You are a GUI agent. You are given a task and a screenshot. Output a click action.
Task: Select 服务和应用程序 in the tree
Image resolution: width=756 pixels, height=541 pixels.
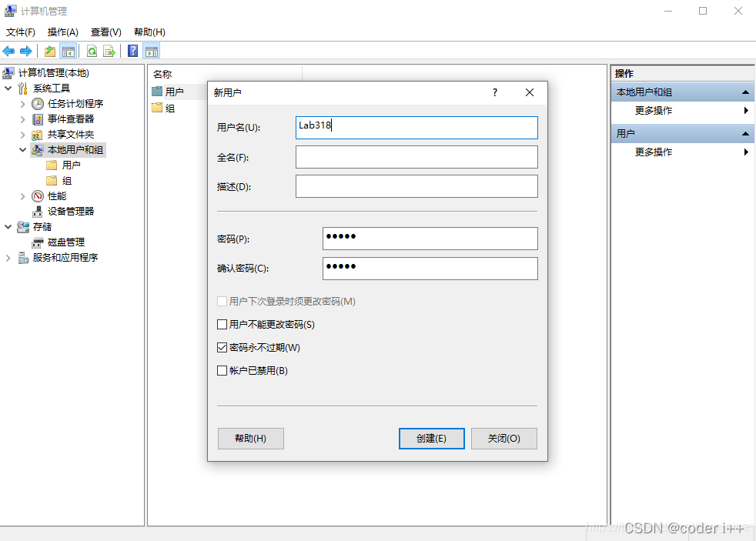point(65,257)
